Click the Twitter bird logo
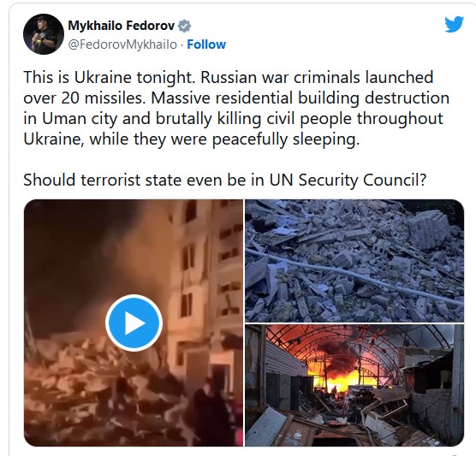The image size is (476, 456). [x=454, y=24]
